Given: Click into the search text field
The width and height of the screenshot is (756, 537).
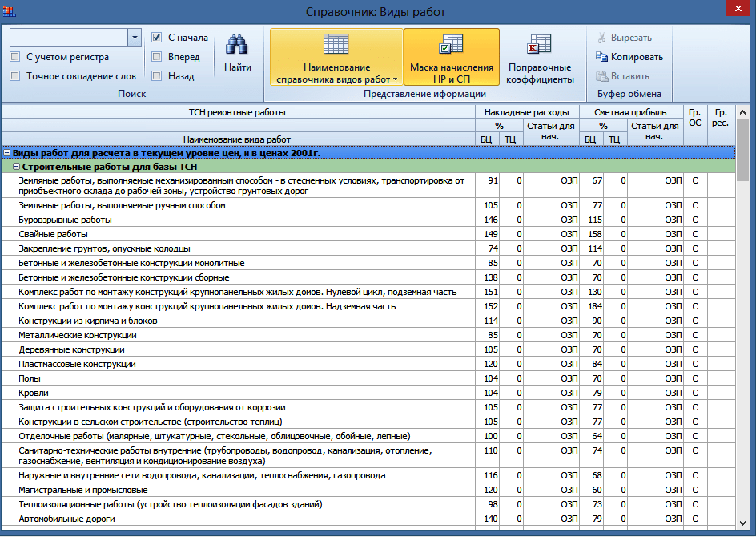Looking at the screenshot, I should pos(68,38).
